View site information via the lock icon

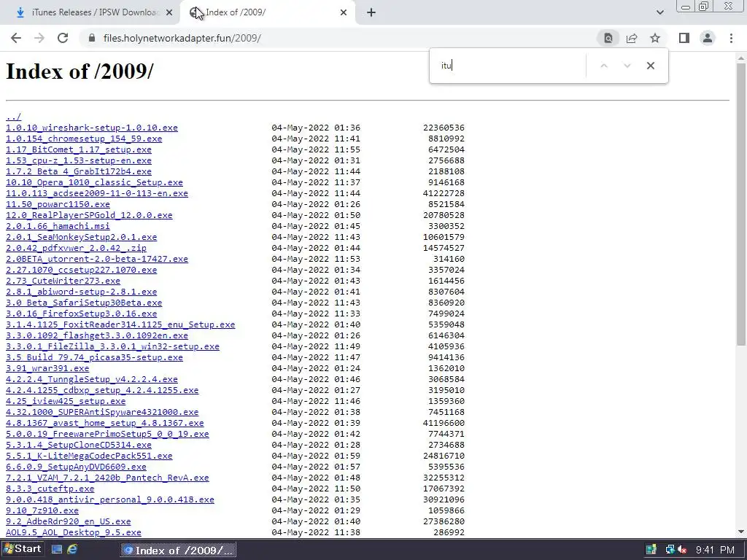(x=92, y=38)
